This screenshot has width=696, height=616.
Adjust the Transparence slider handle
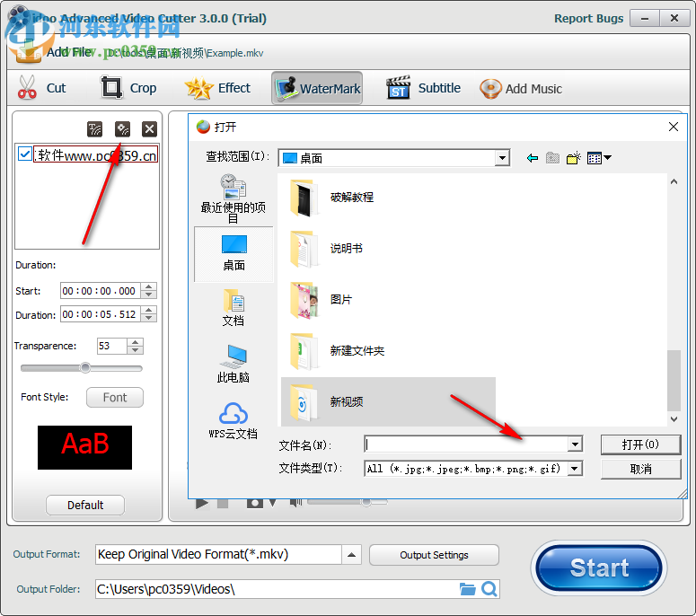pyautogui.click(x=85, y=368)
